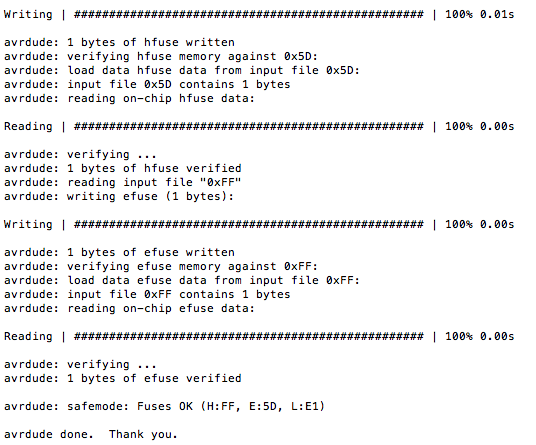Click 'load data hfuse data from input file' line
Image resolution: width=536 pixels, height=445 pixels.
coord(182,70)
